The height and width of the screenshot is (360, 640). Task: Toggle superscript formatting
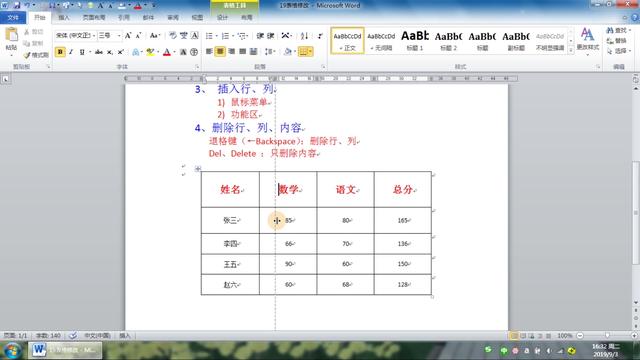point(121,52)
